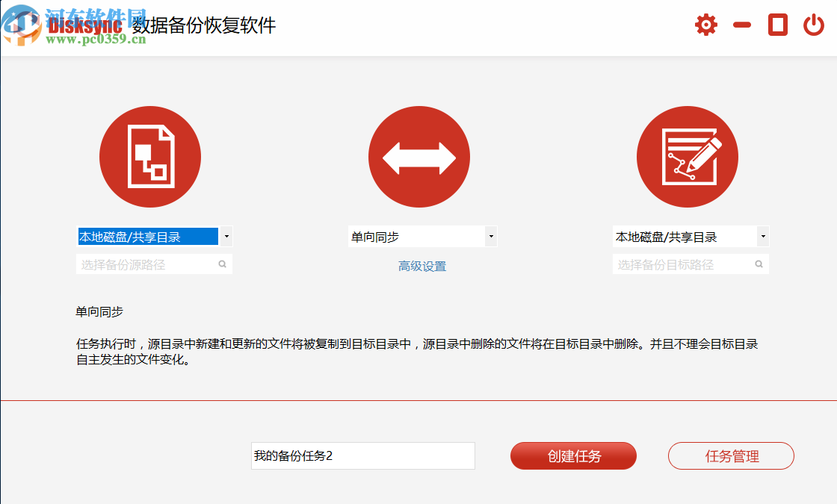
Task: Click the source path input 选择备份源路径
Action: tap(142, 264)
